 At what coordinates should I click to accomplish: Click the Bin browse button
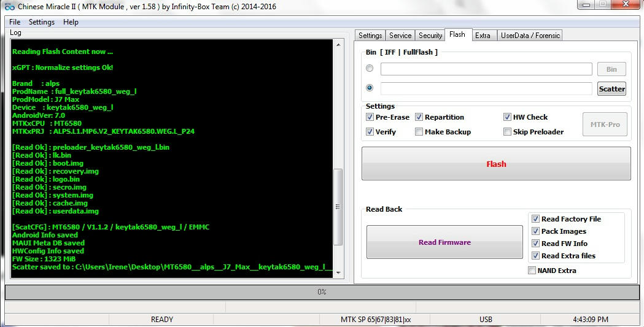[611, 69]
